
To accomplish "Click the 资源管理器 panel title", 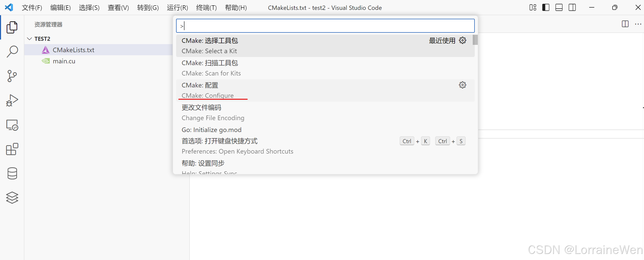I will click(x=48, y=25).
